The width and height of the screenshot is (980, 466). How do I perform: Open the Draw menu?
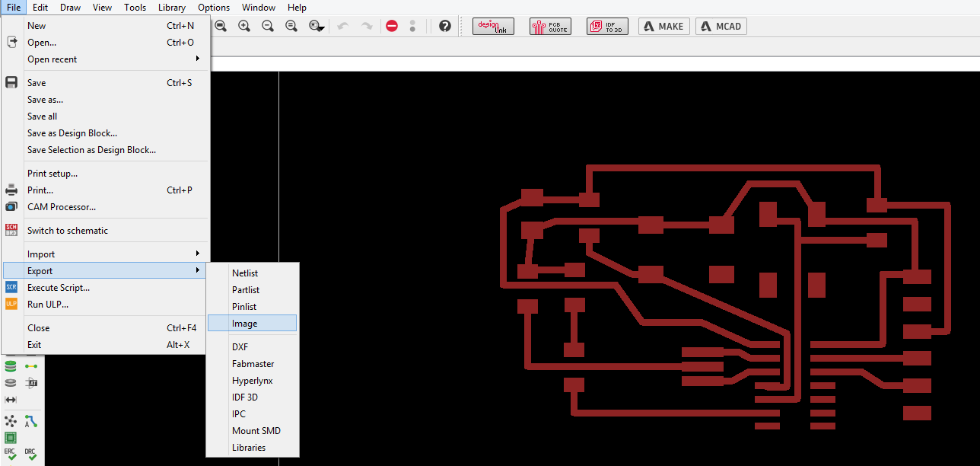coord(70,8)
